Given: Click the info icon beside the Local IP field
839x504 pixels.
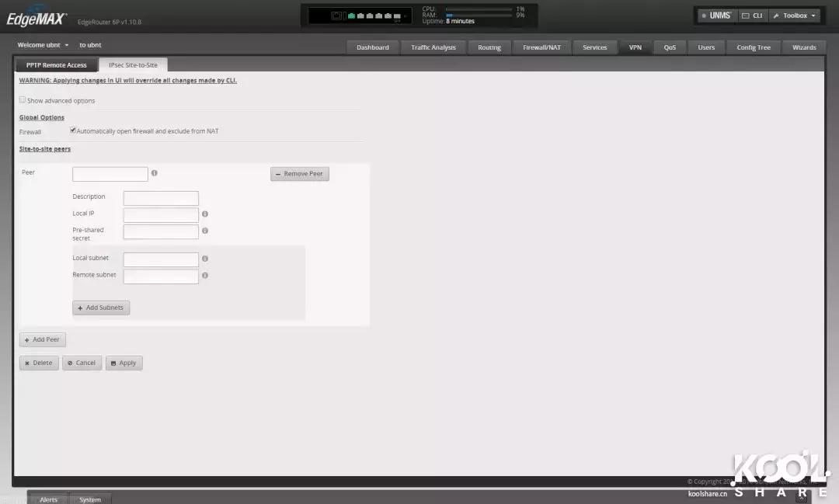Looking at the screenshot, I should tap(205, 214).
